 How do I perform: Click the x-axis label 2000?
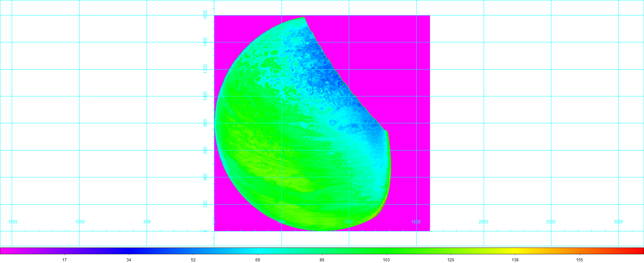point(483,222)
